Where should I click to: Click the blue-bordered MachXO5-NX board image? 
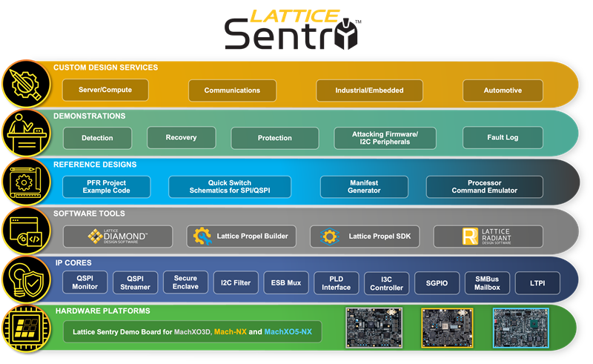click(520, 328)
